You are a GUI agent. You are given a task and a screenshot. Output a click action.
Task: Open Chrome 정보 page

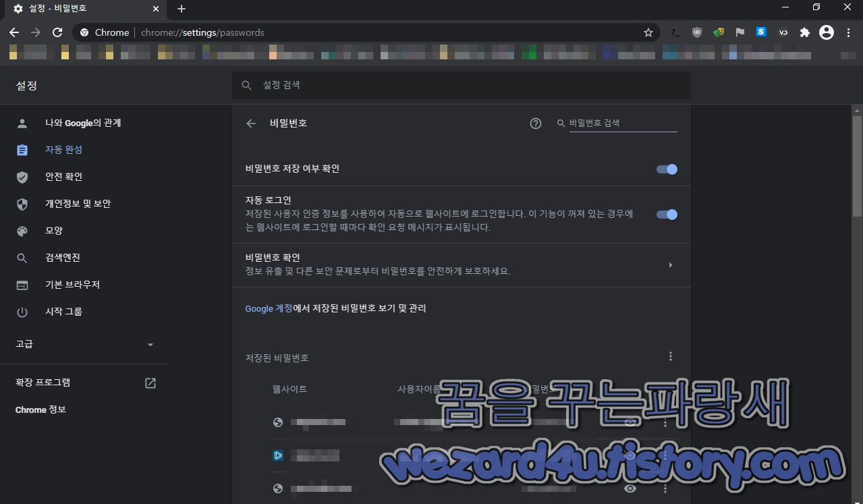40,410
